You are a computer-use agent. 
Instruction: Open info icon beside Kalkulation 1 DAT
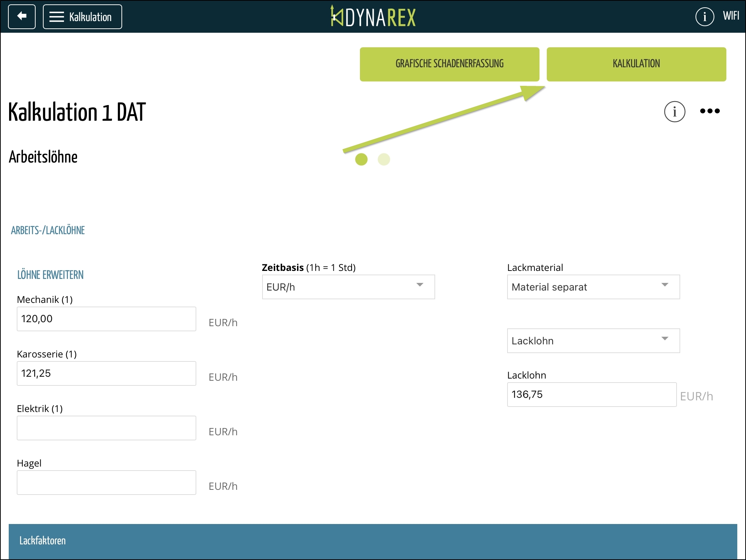[674, 111]
